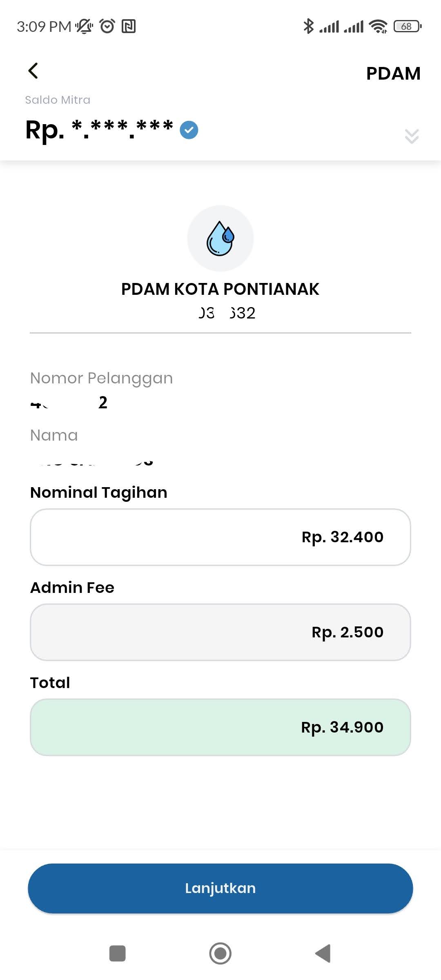441x980 pixels.
Task: Tap the Android home circle button
Action: (x=220, y=953)
